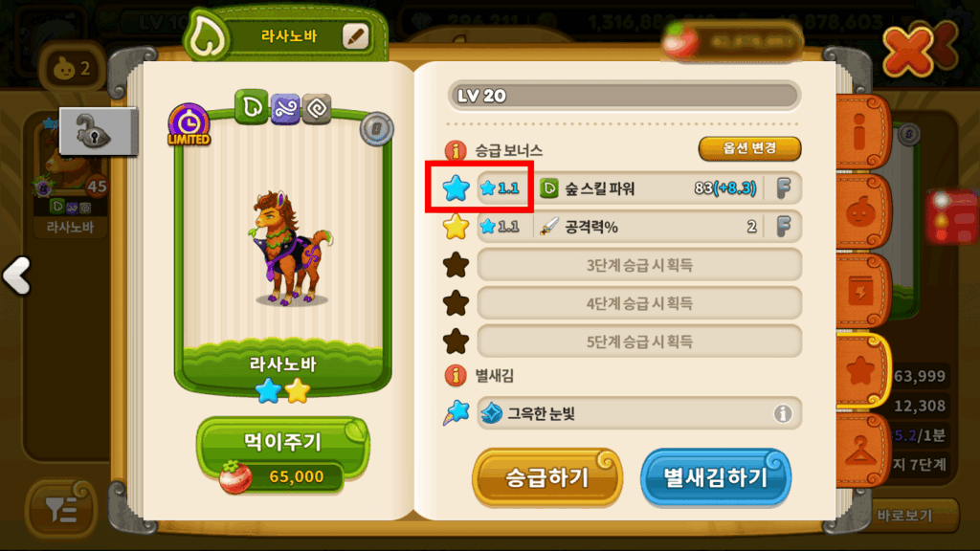Click the 먹이주기 65,000 feed button
Screen dimensions: 980x551
tap(282, 456)
